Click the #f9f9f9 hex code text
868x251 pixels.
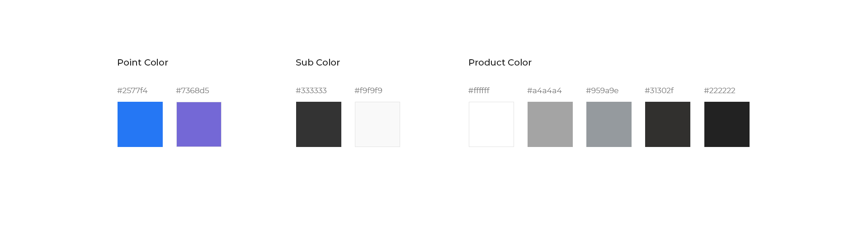point(368,90)
